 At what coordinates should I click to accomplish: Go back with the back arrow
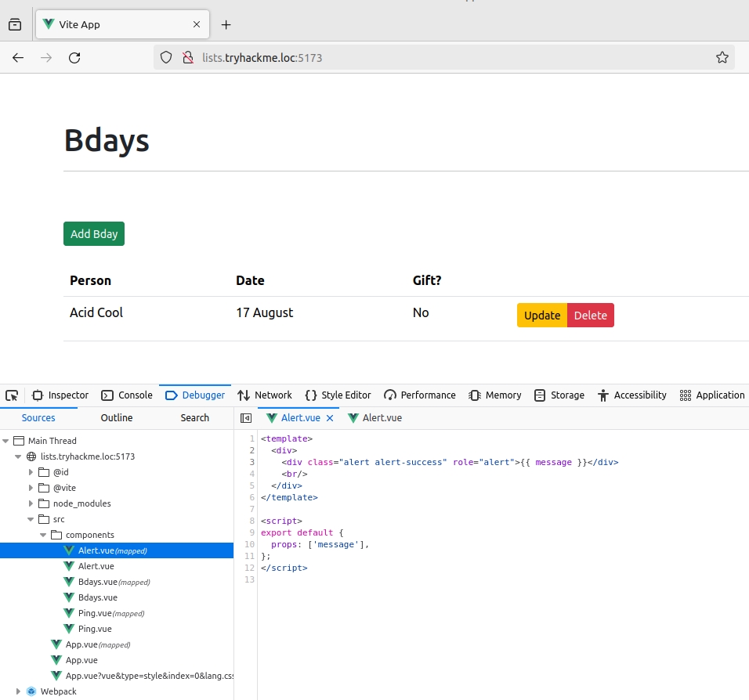pos(19,58)
